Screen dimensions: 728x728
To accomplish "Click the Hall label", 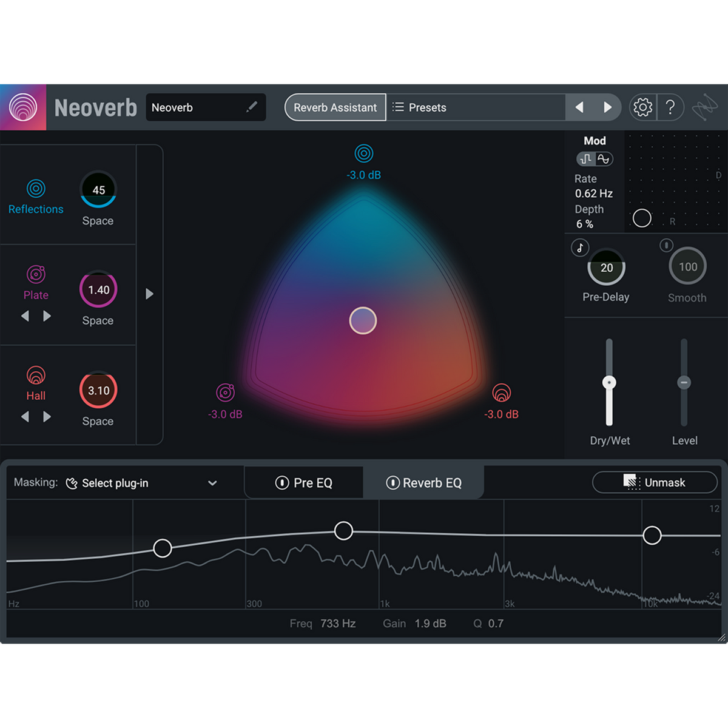I will pos(36,396).
